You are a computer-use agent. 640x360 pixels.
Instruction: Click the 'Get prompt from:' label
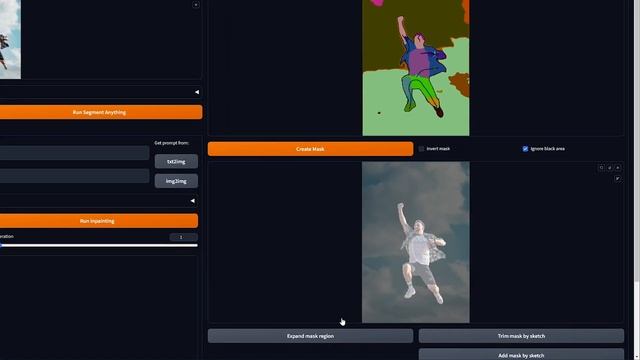(x=171, y=143)
